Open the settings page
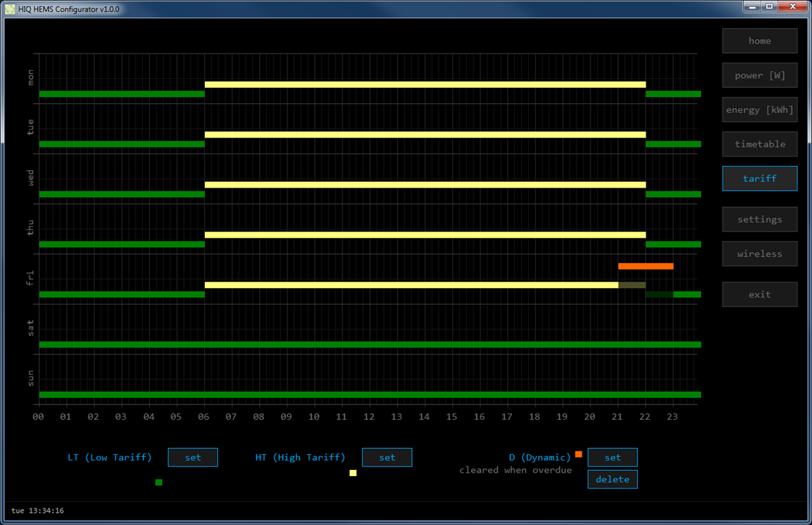 click(759, 220)
